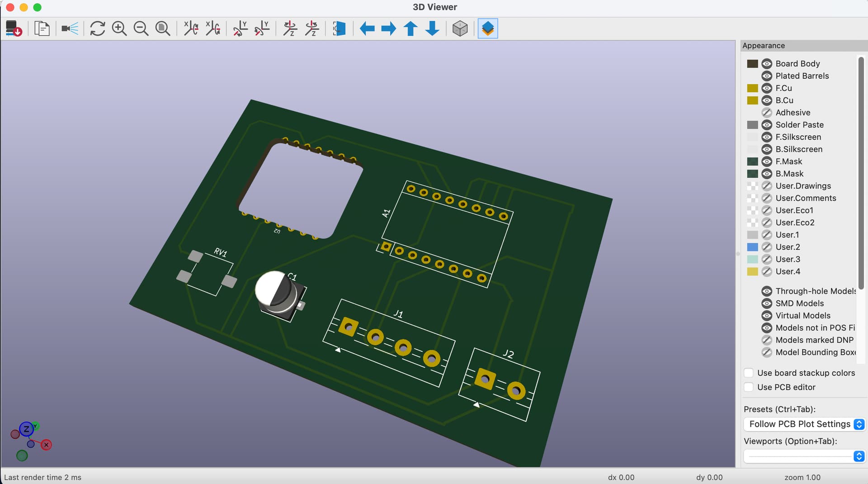The height and width of the screenshot is (484, 868).
Task: Move board up with arrow
Action: (x=410, y=28)
